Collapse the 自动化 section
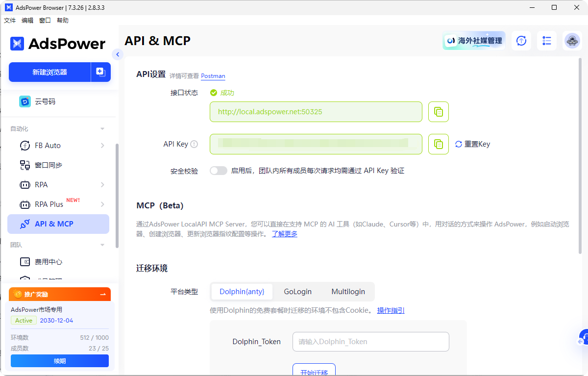 click(102, 129)
